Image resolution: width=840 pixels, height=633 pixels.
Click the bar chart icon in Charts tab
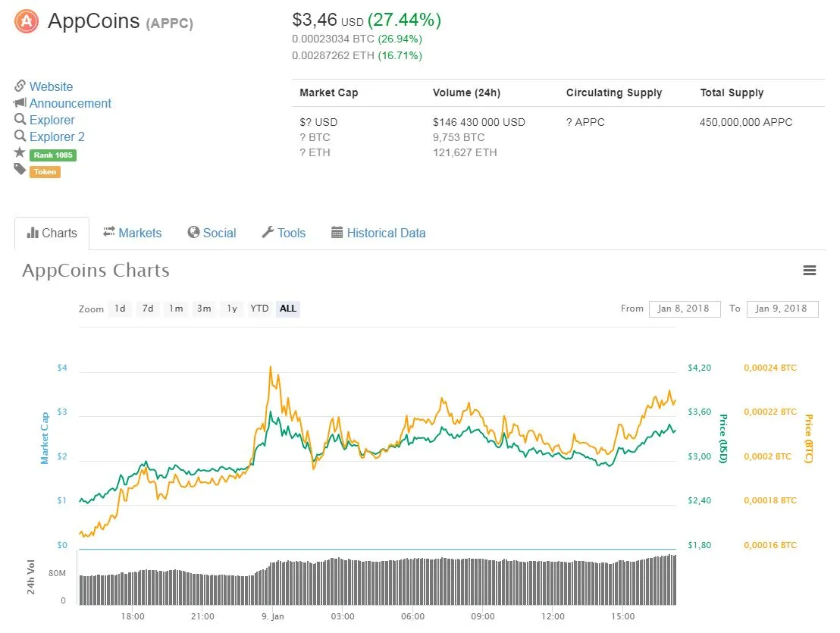point(33,233)
